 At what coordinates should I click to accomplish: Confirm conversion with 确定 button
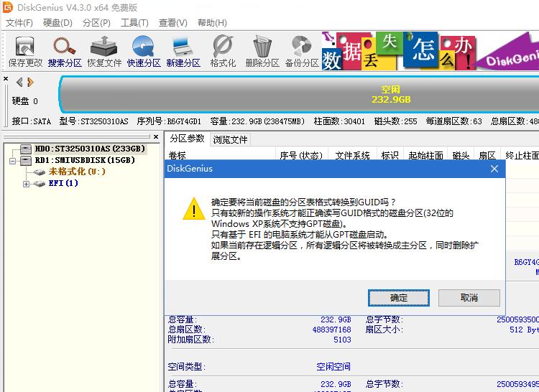tap(399, 298)
